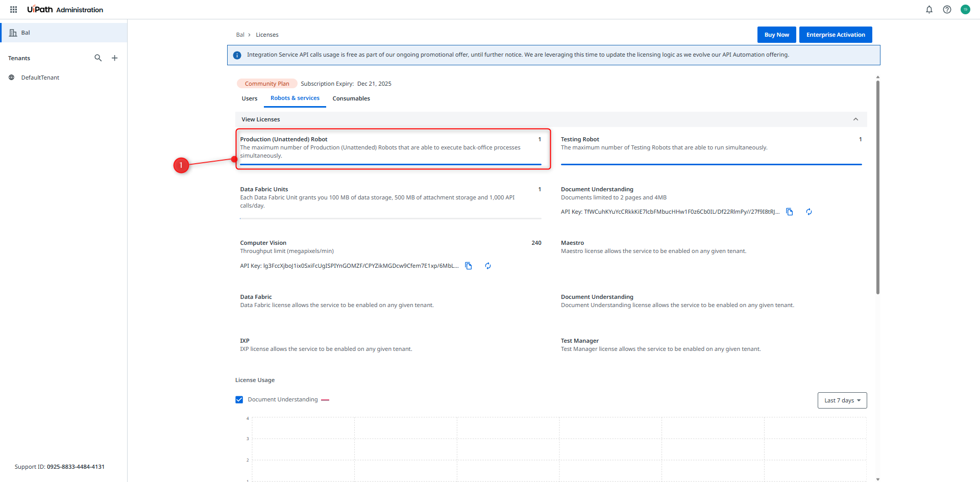The height and width of the screenshot is (482, 980).
Task: Click the Data Fabric Units heading
Action: (264, 189)
